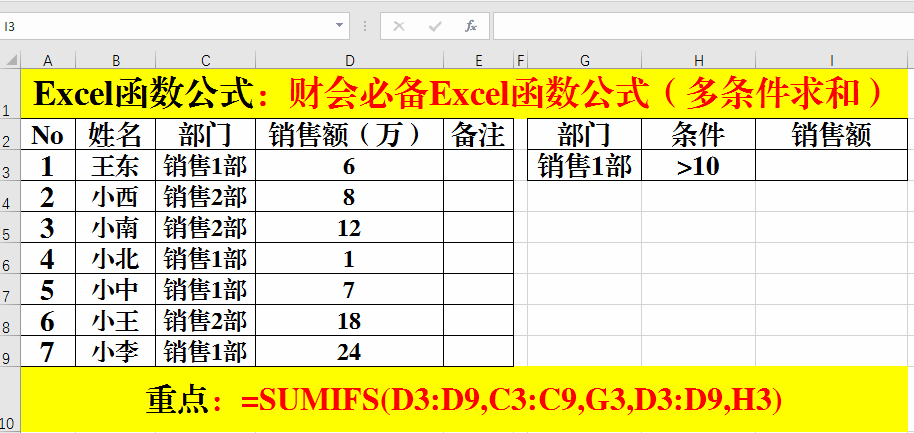Click 销售2部 in 小王's row
The height and width of the screenshot is (433, 914).
[205, 320]
